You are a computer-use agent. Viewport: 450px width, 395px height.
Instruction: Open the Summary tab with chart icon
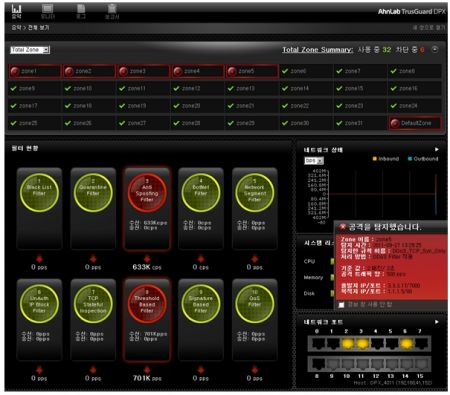coord(16,12)
